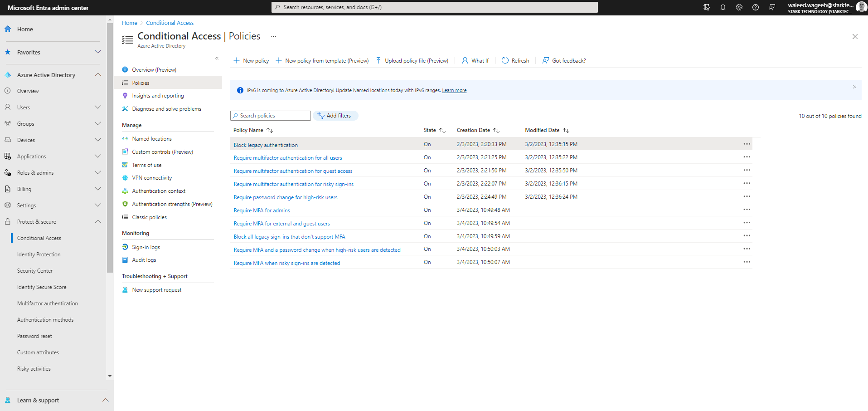The height and width of the screenshot is (411, 868).
Task: Click the Refresh icon on the toolbar
Action: [504, 60]
